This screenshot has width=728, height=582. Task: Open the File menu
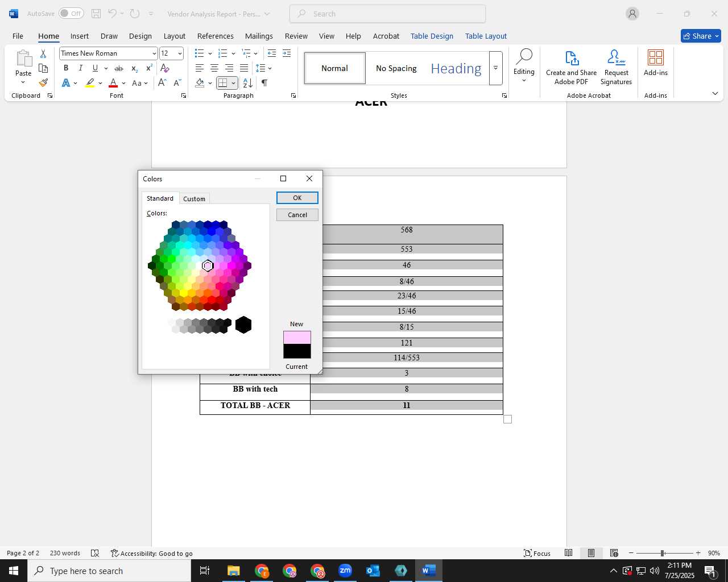tap(18, 36)
